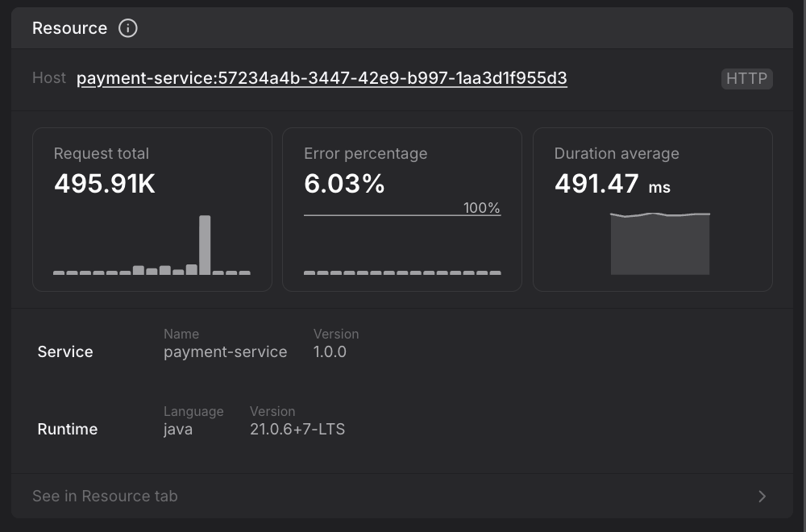806x532 pixels.
Task: Click the HTTP badge
Action: [x=746, y=78]
